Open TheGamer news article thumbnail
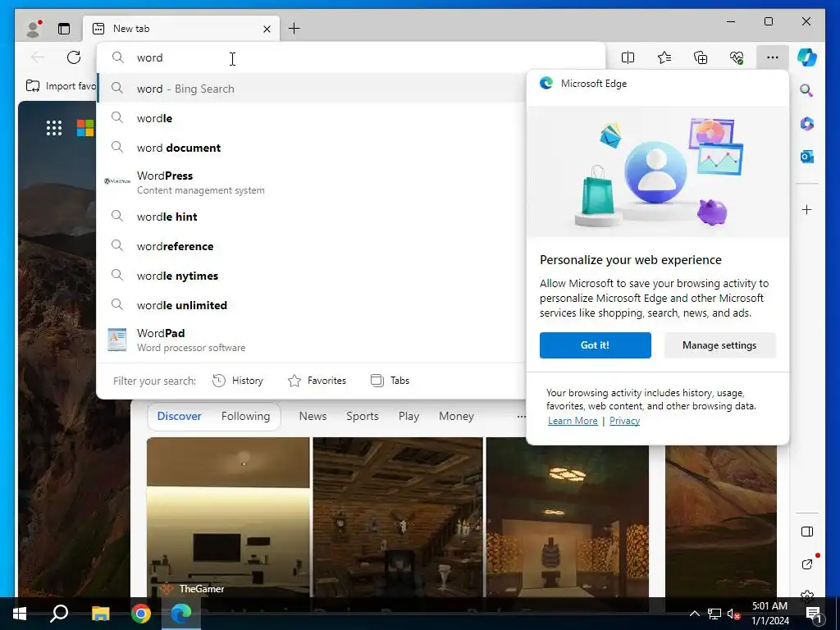The image size is (840, 630). [x=228, y=517]
